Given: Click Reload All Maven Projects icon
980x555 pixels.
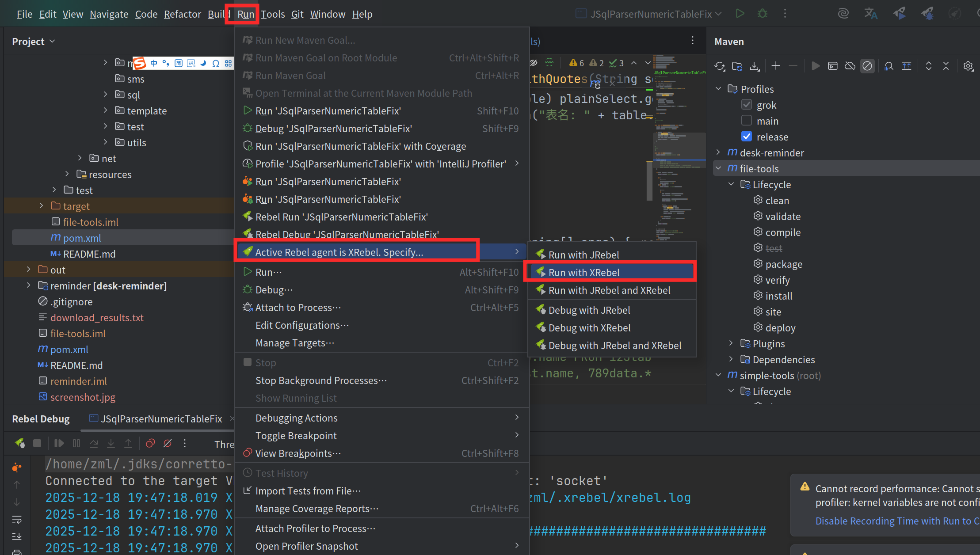Looking at the screenshot, I should (720, 66).
